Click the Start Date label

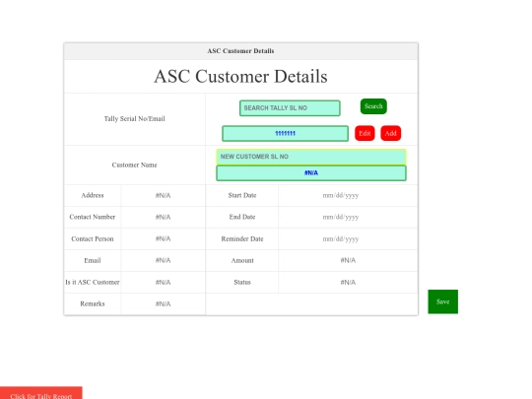[x=242, y=195]
